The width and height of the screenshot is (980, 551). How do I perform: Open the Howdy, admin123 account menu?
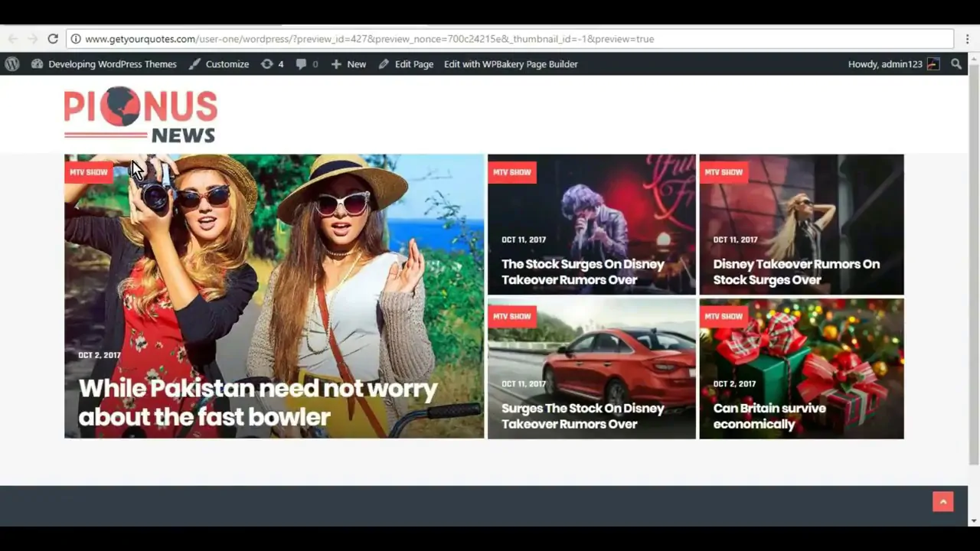[x=893, y=64]
